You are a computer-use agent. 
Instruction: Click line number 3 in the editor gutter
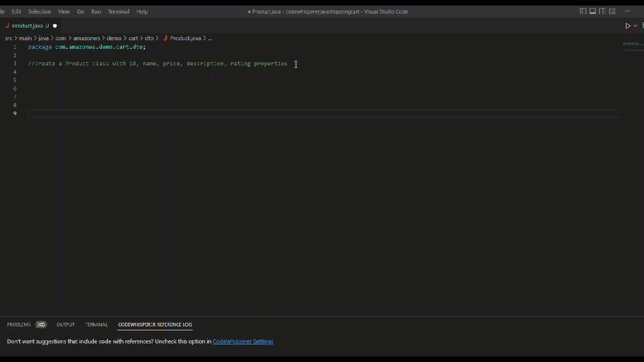pos(15,63)
